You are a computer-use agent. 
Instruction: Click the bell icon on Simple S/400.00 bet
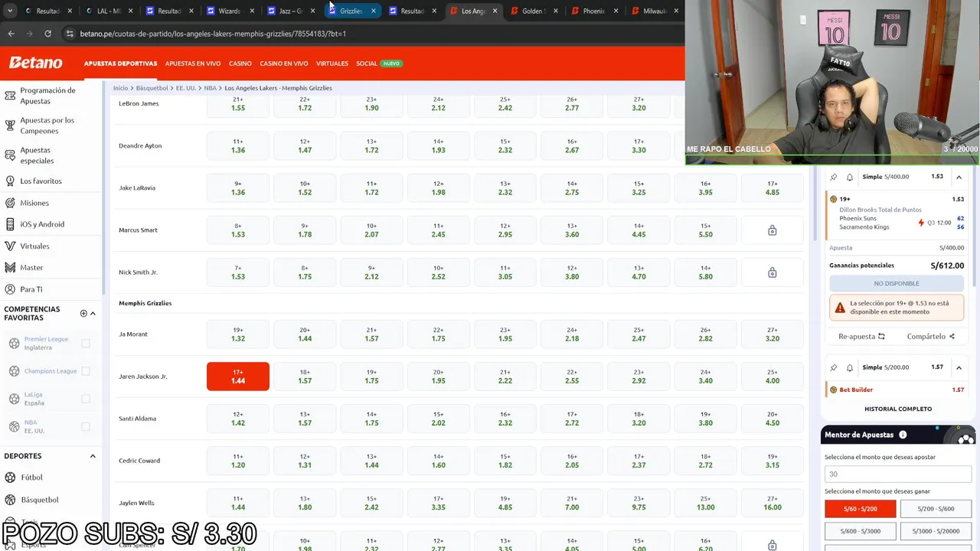point(850,177)
